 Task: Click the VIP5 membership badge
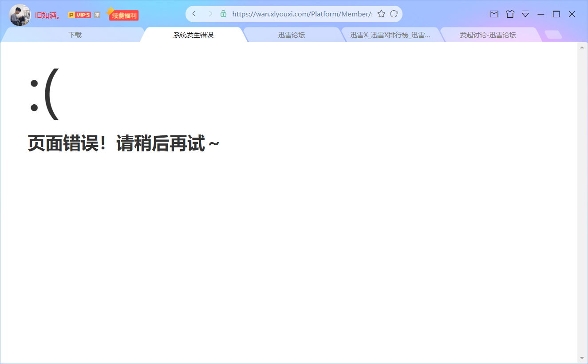click(80, 14)
